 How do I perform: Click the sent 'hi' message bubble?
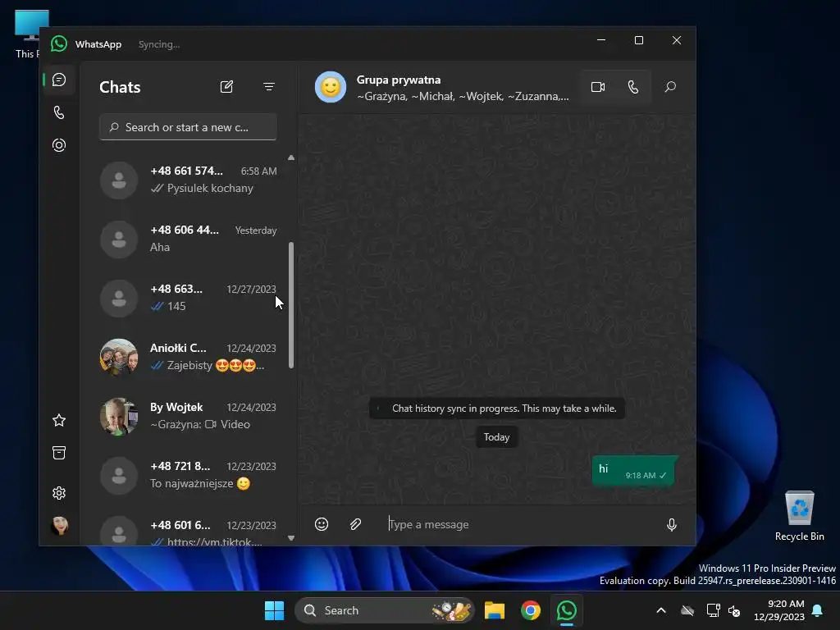635,471
